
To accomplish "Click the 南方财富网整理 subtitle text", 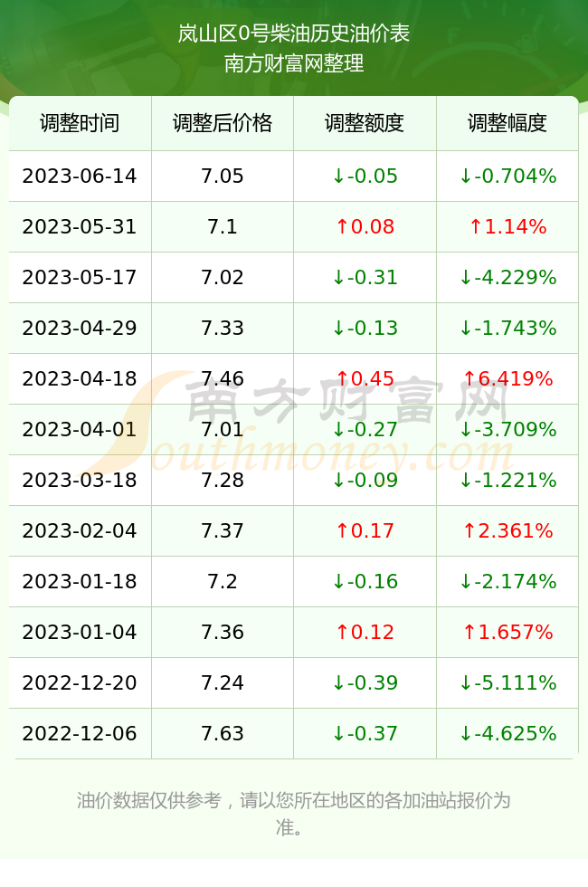I will point(293,63).
